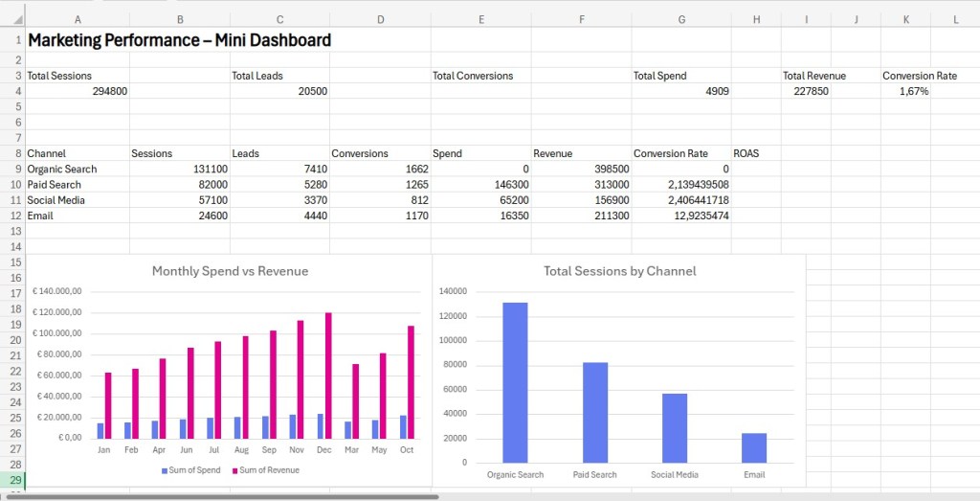Click the Social Media bar in the sessions chart
The height and width of the screenshot is (501, 980).
pyautogui.click(x=675, y=428)
